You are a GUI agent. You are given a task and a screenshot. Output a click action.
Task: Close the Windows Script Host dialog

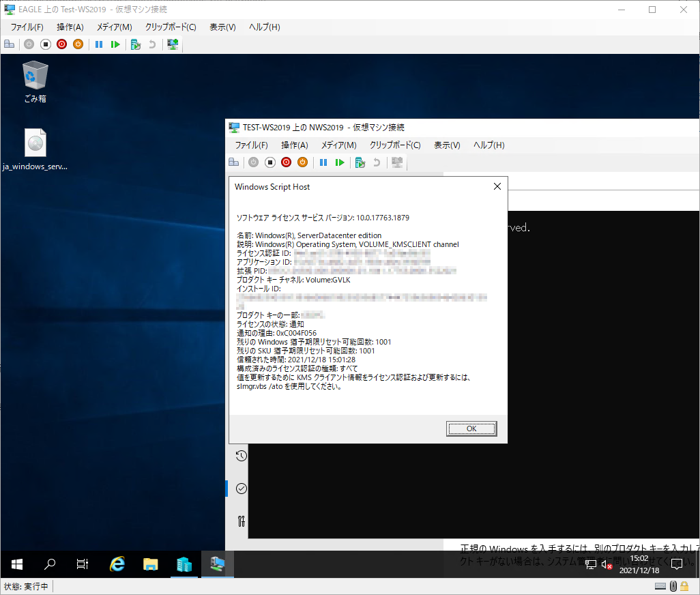[x=497, y=186]
